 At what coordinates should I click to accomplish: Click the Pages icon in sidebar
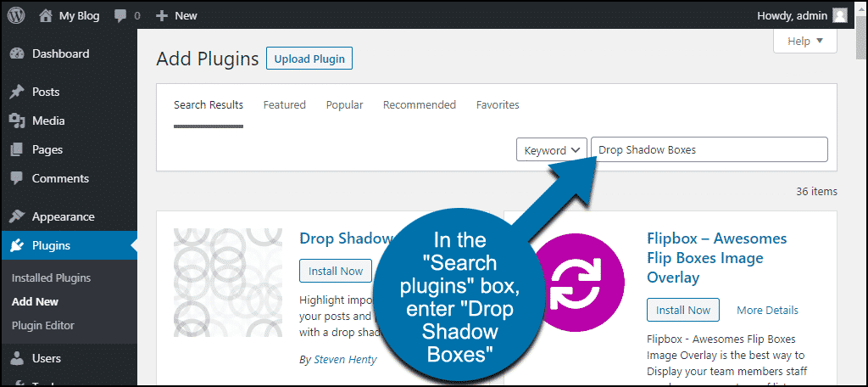tap(17, 149)
